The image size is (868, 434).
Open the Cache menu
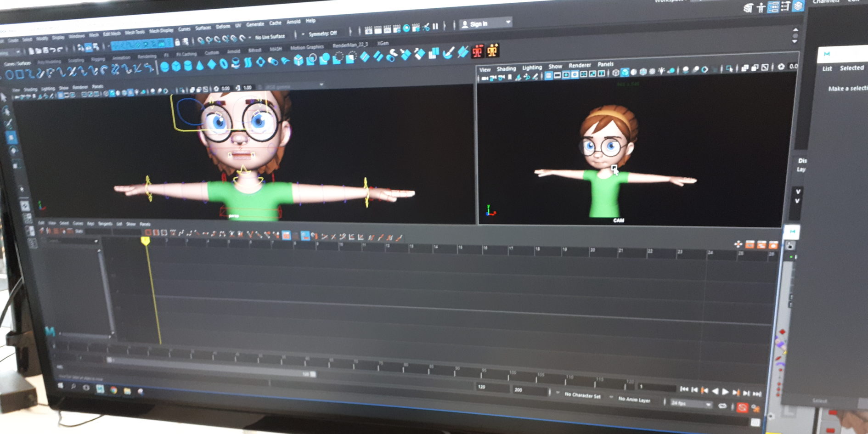tap(275, 23)
